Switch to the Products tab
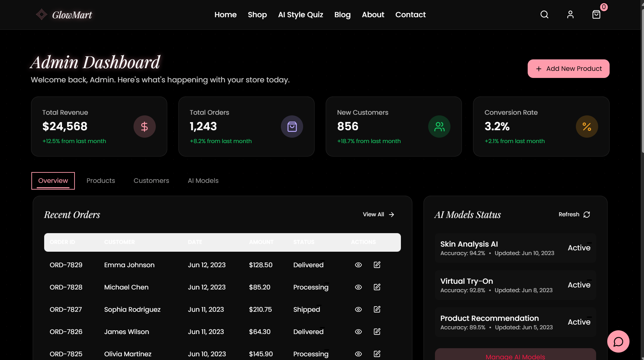Image resolution: width=644 pixels, height=360 pixels. 101,181
